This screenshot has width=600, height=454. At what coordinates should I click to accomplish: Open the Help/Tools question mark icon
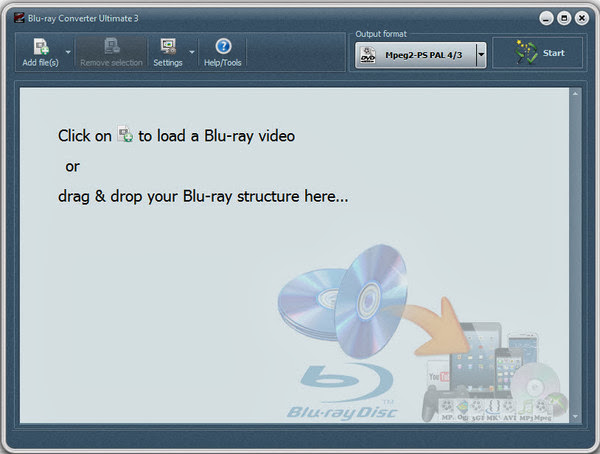pyautogui.click(x=223, y=47)
